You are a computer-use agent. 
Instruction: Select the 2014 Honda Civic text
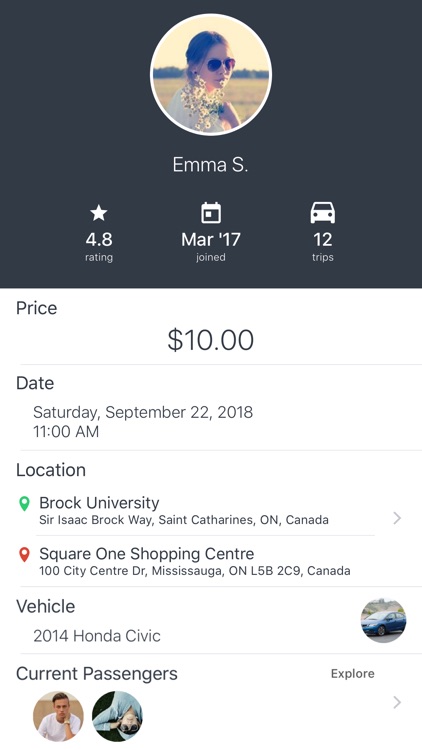point(97,636)
